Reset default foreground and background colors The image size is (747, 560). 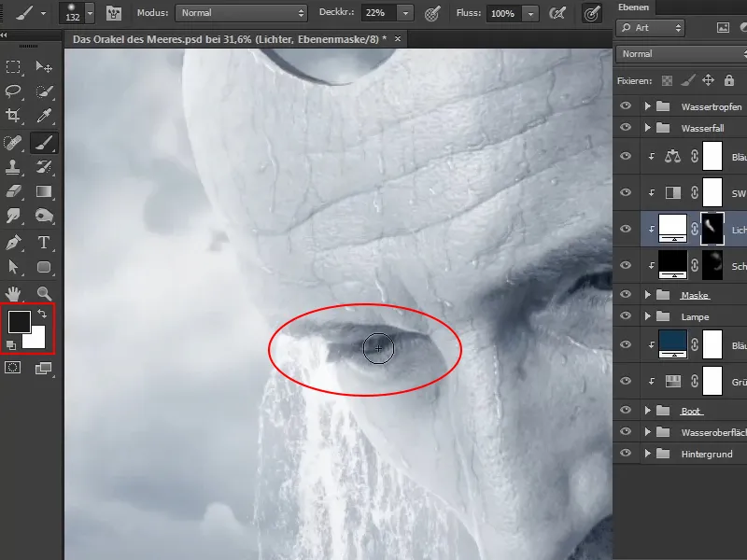coord(11,345)
